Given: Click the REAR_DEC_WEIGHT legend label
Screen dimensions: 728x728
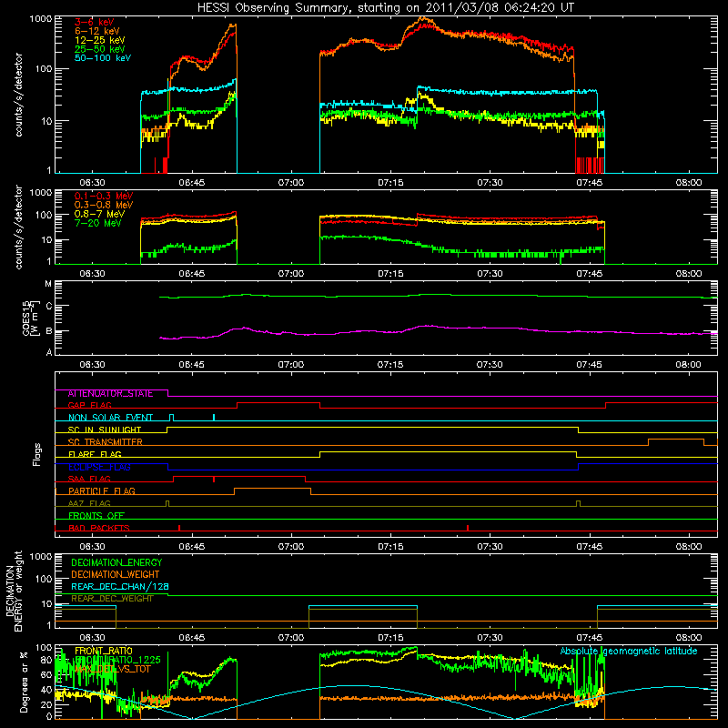Looking at the screenshot, I should tap(112, 599).
